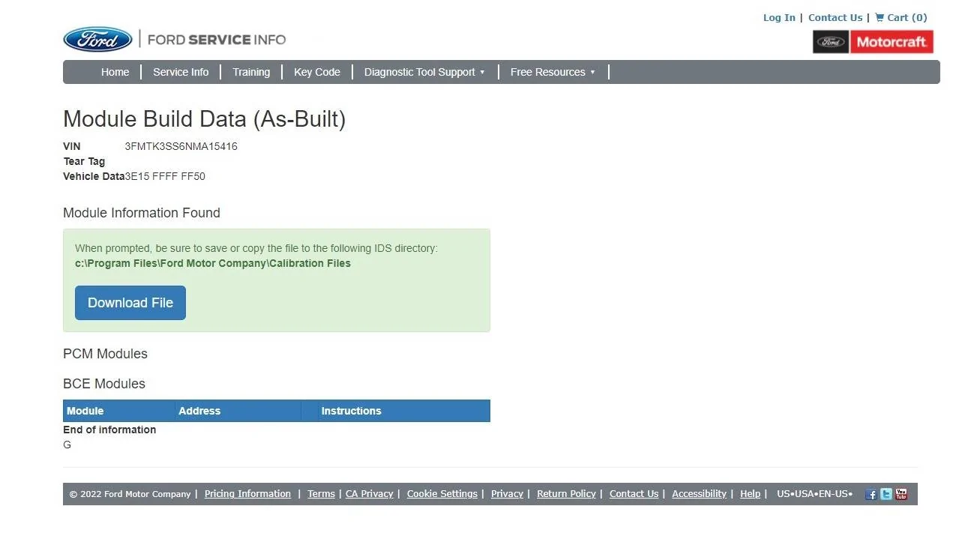The image size is (980, 551).
Task: Click the Module Information Found heading
Action: point(142,213)
